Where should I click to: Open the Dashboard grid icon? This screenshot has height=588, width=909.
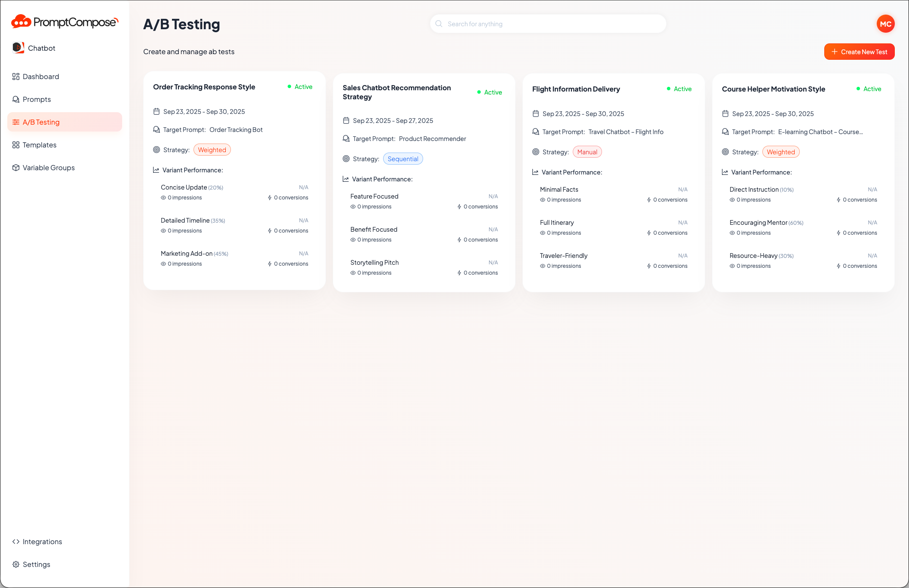(x=16, y=77)
